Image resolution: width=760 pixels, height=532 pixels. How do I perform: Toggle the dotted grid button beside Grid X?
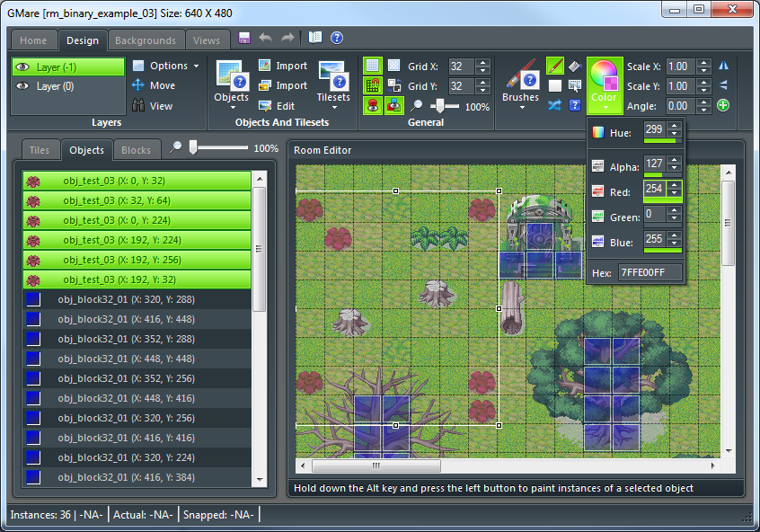[394, 66]
